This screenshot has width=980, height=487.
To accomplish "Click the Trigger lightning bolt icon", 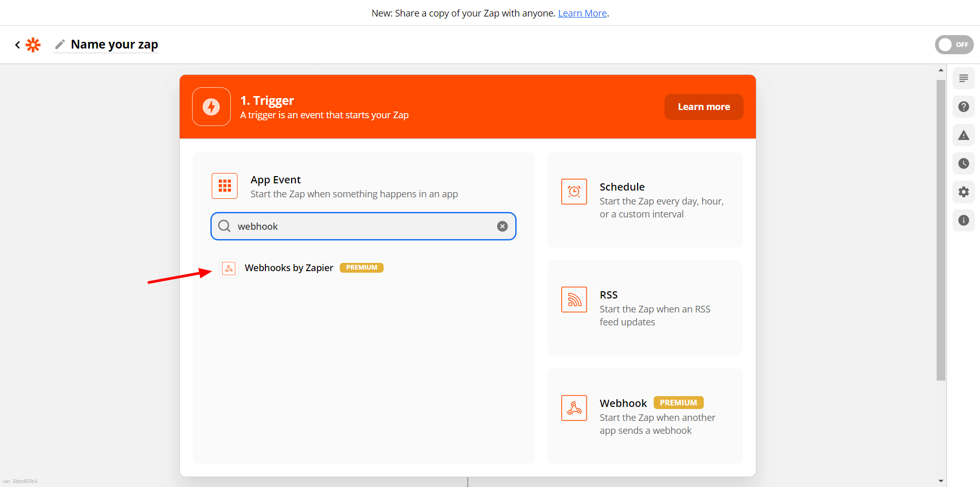I will (211, 106).
